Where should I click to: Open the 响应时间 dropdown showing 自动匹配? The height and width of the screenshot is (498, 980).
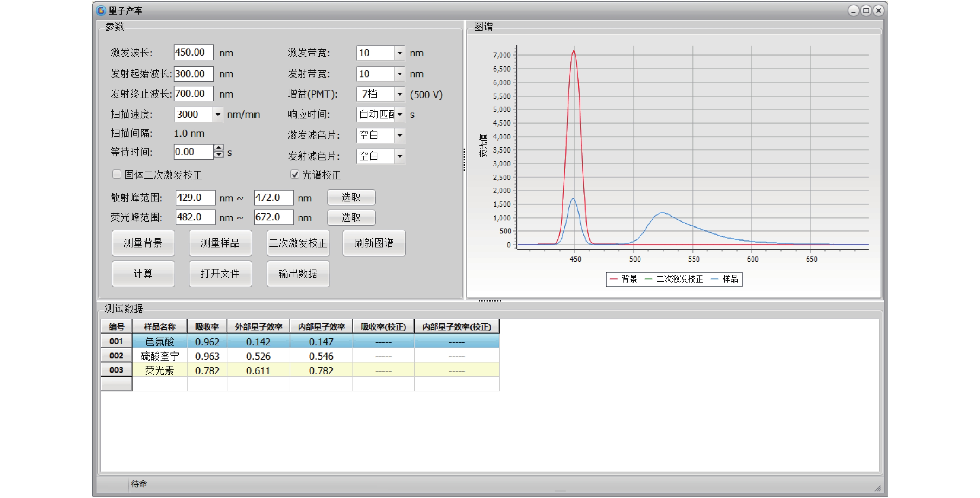pyautogui.click(x=399, y=114)
